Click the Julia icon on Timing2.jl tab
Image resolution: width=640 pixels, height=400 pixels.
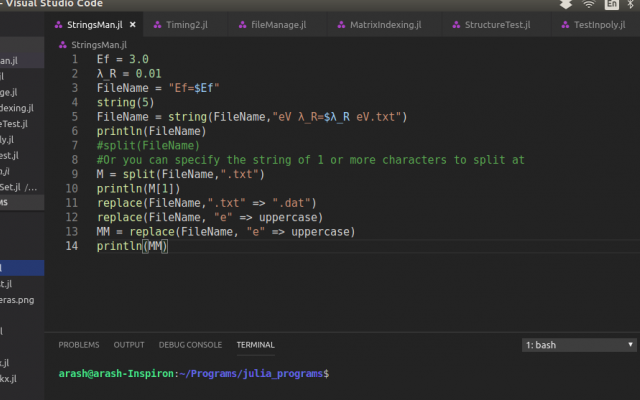(157, 25)
